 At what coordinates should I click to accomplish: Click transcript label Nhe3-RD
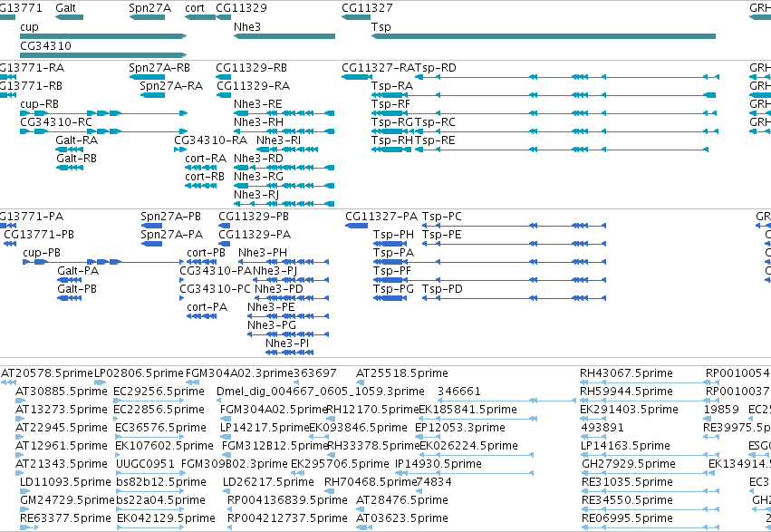258,159
